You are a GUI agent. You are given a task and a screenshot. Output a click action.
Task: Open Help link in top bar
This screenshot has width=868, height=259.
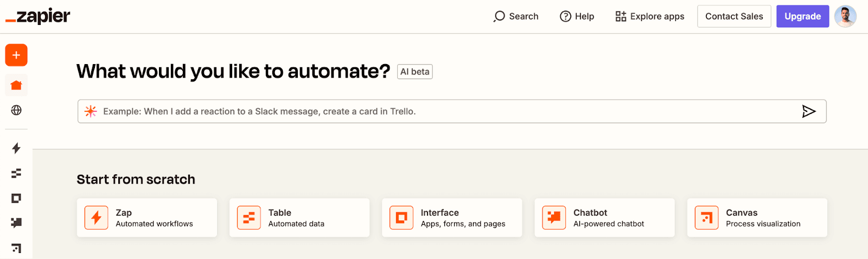coord(577,16)
